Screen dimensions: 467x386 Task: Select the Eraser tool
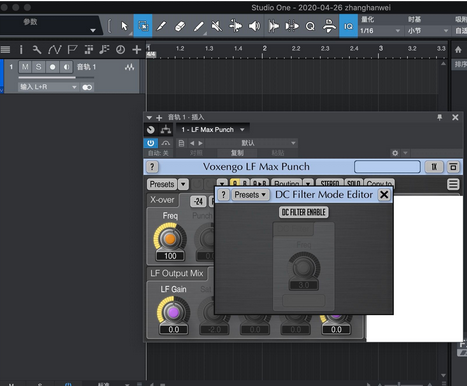click(180, 26)
